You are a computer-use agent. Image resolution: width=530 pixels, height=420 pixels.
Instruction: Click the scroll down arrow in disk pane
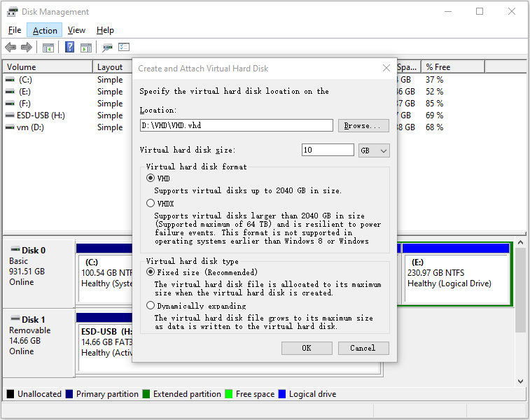pos(520,381)
